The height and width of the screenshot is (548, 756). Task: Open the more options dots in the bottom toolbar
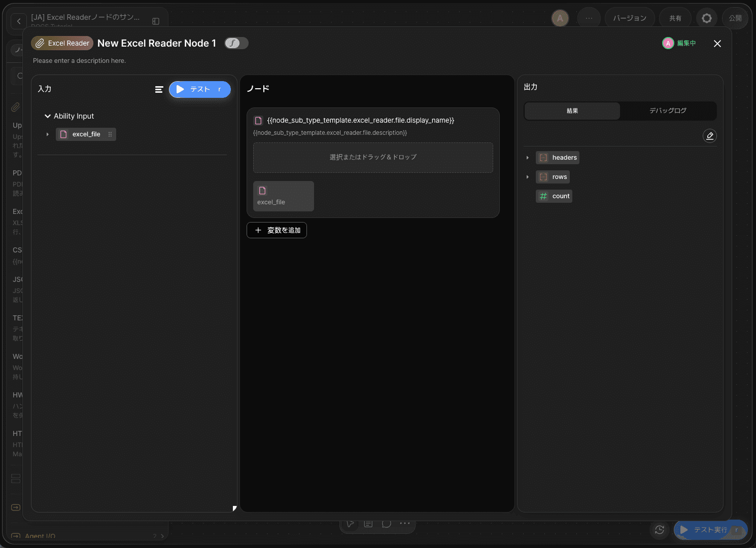(x=405, y=524)
